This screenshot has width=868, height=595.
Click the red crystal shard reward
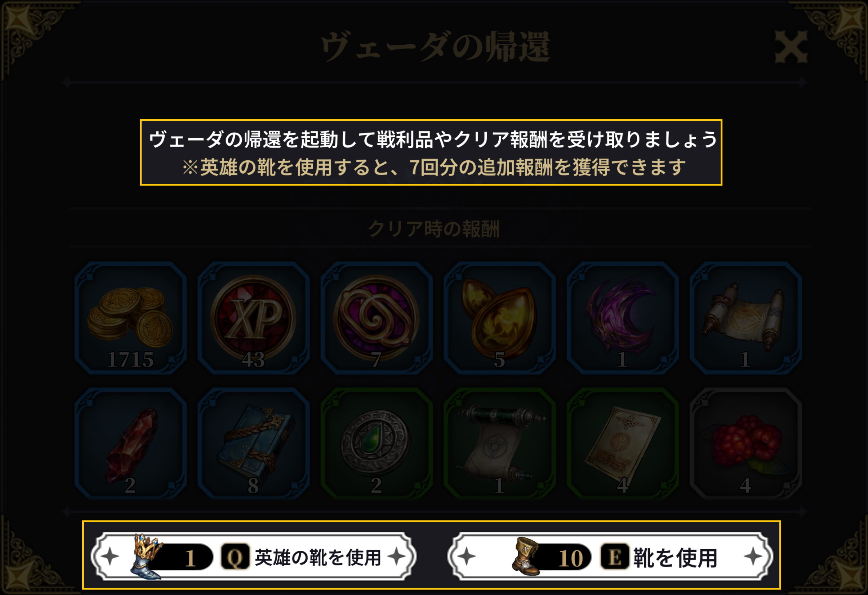click(130, 443)
